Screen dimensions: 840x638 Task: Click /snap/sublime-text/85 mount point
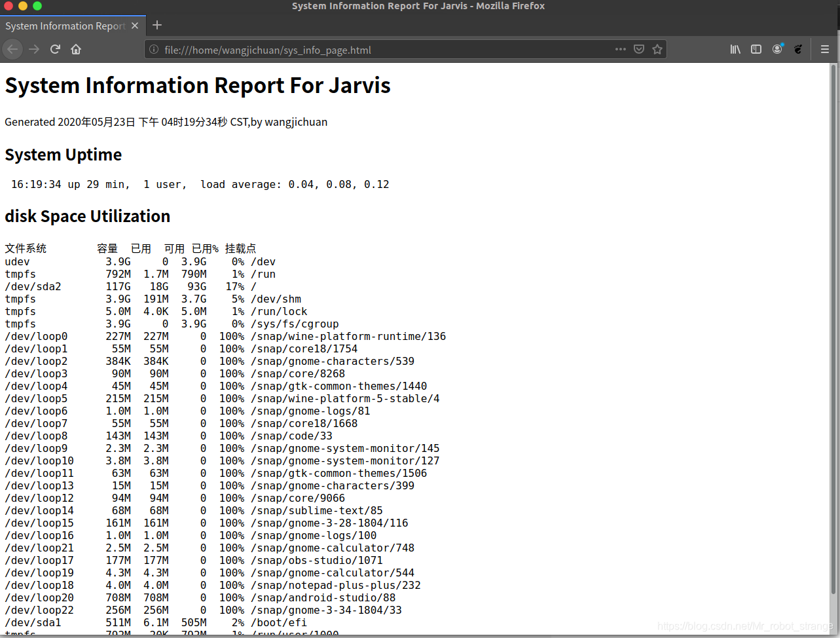317,511
